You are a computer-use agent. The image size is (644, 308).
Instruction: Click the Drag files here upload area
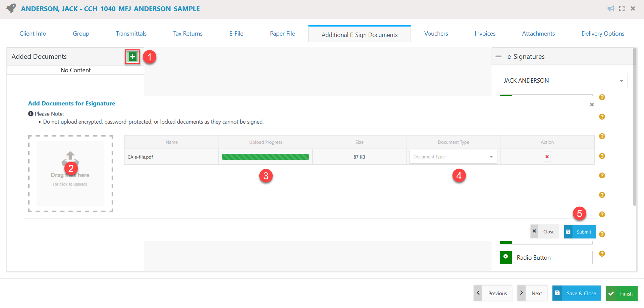coord(70,173)
